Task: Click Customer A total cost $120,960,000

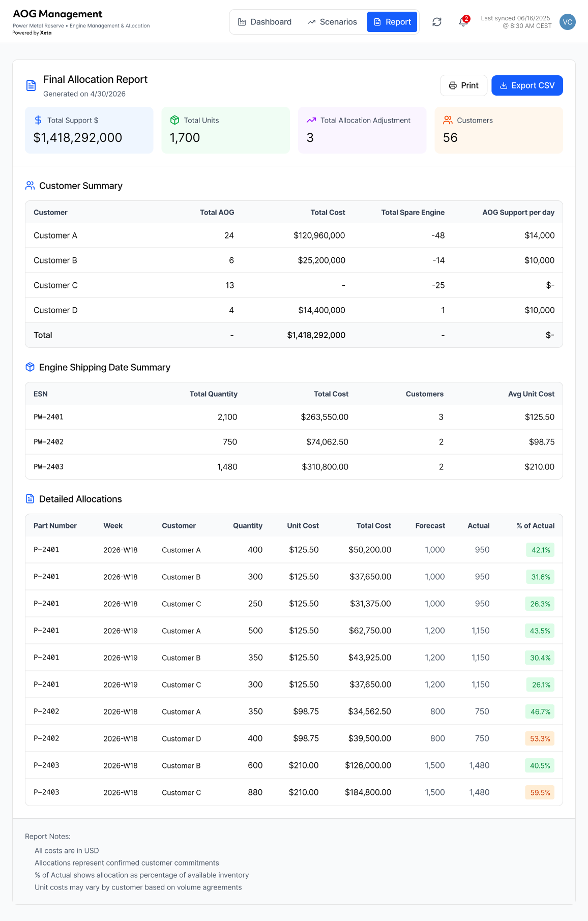Action: [319, 235]
